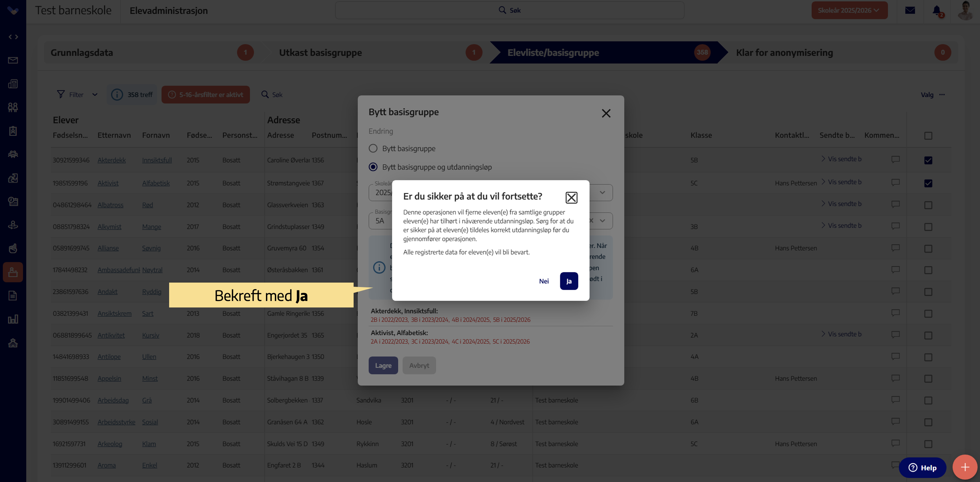Switch to the Utkast basisgruppe step
This screenshot has height=482, width=980.
[377, 52]
